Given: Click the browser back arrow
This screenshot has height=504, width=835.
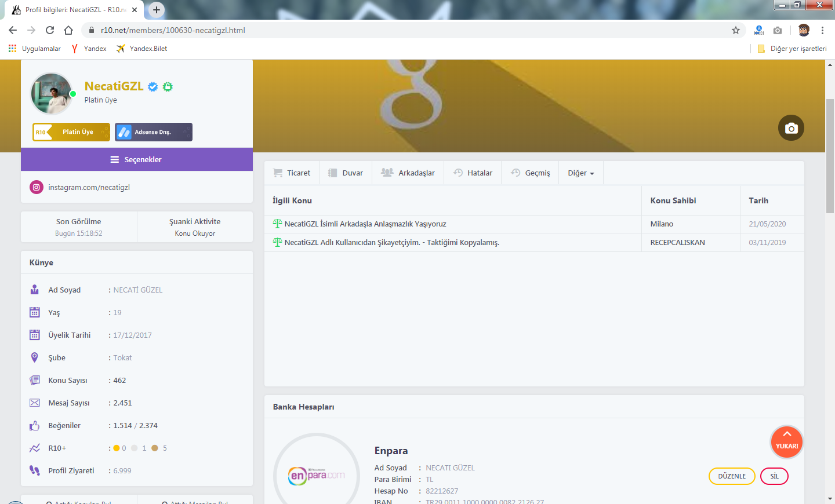Looking at the screenshot, I should click(13, 30).
